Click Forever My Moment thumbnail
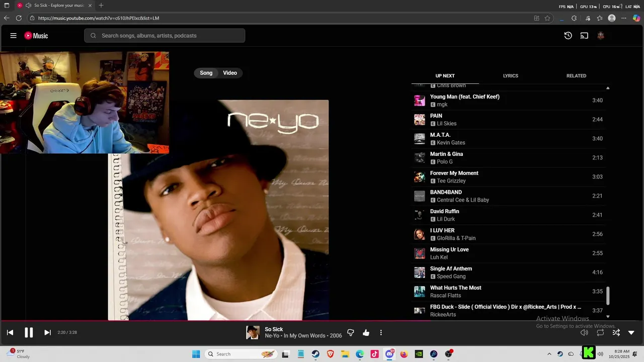The image size is (644, 362). tap(420, 177)
